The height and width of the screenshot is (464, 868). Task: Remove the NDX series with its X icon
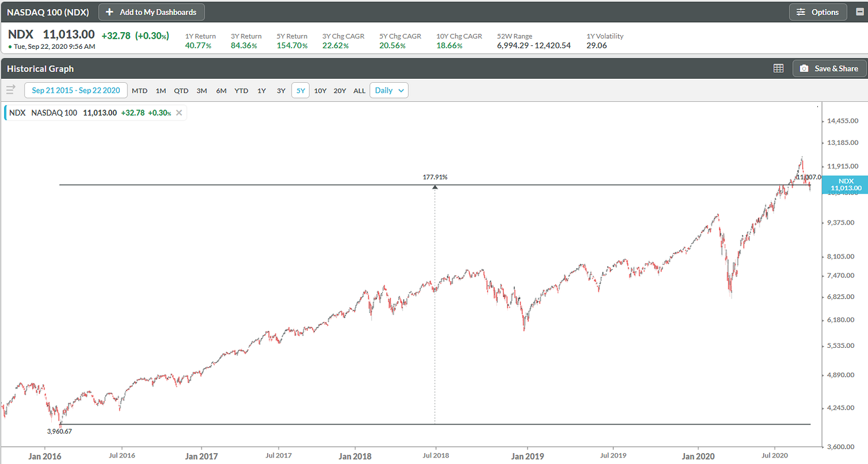tap(178, 113)
